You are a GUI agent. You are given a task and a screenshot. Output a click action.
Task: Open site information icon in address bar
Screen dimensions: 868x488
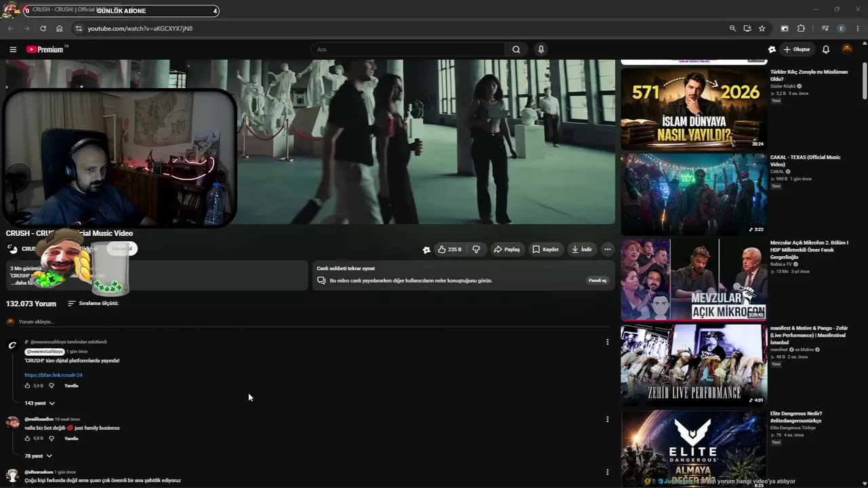point(79,28)
